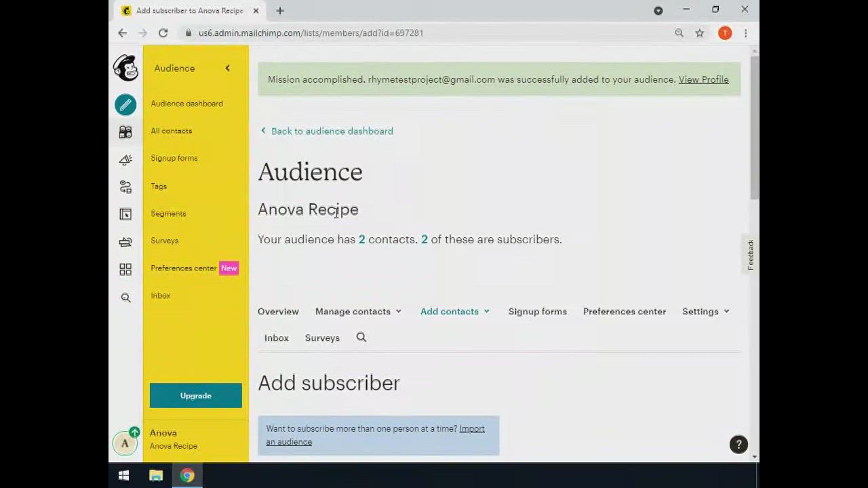Click the Mailchimp Freddie logo
868x488 pixels.
[125, 68]
